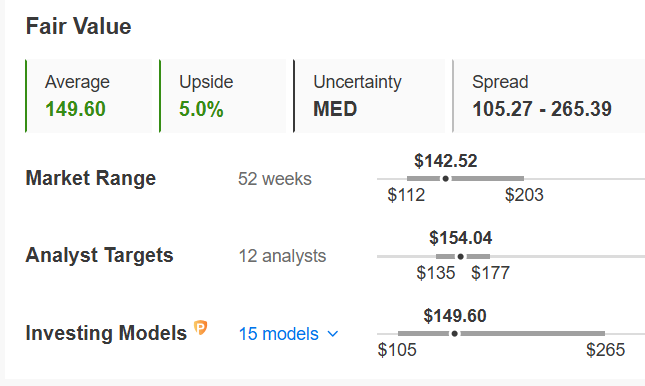Open the 15 models link

tap(278, 334)
